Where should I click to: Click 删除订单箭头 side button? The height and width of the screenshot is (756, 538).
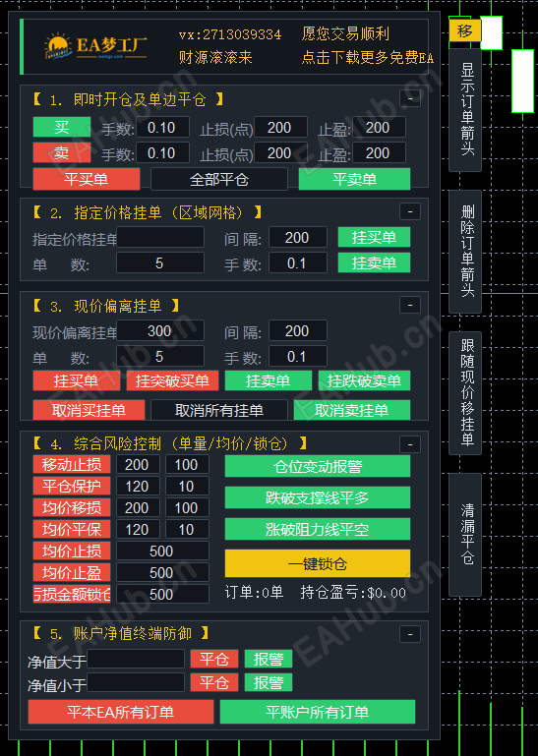(465, 252)
